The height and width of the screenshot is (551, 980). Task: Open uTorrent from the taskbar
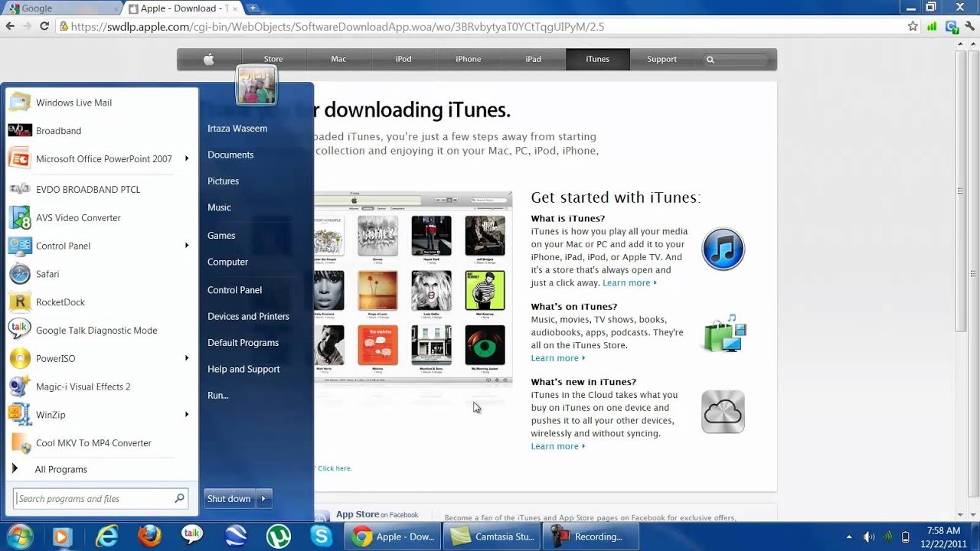pos(278,536)
